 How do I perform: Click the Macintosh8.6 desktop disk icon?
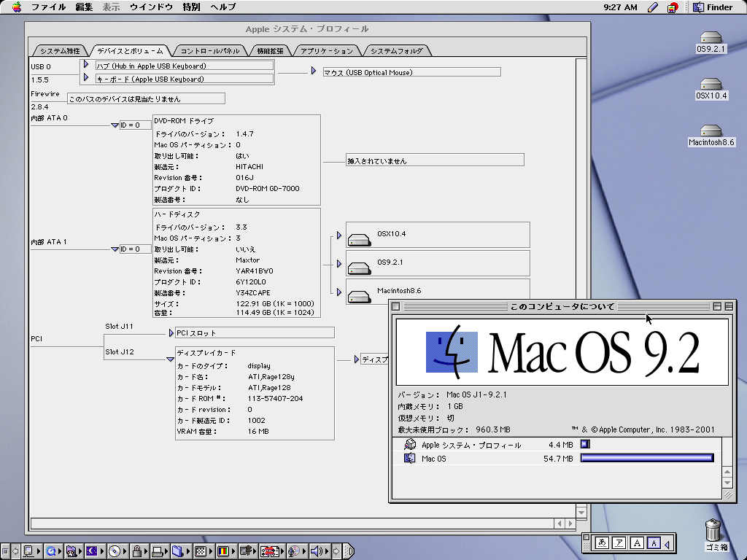(x=711, y=131)
